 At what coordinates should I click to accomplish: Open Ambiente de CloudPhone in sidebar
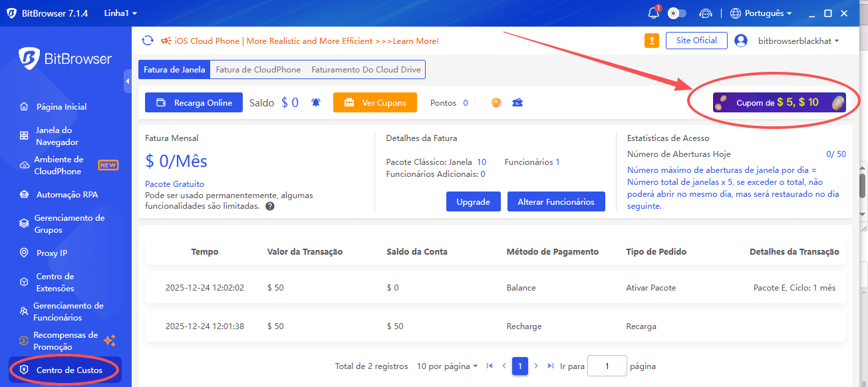pyautogui.click(x=59, y=165)
